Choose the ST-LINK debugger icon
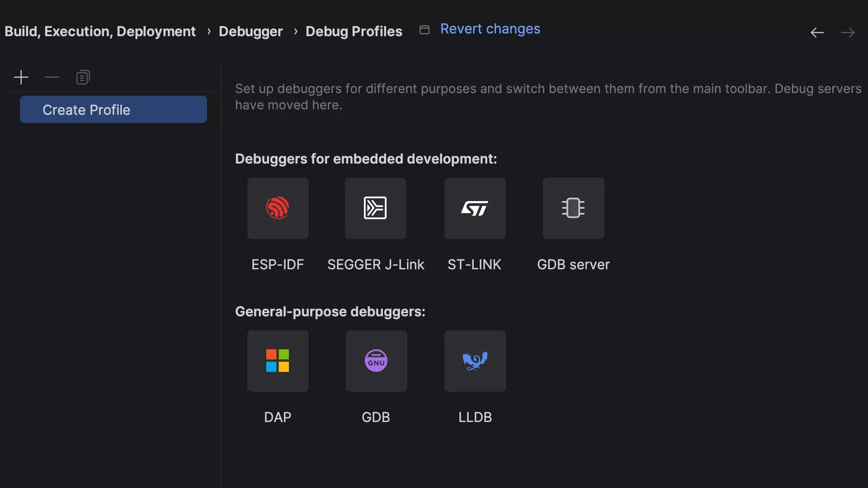 click(475, 208)
